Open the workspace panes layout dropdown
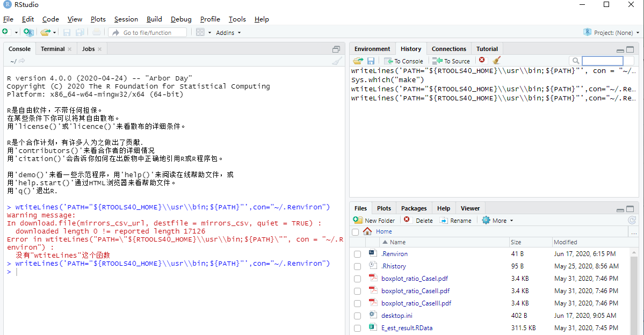This screenshot has width=644, height=335. [x=204, y=32]
